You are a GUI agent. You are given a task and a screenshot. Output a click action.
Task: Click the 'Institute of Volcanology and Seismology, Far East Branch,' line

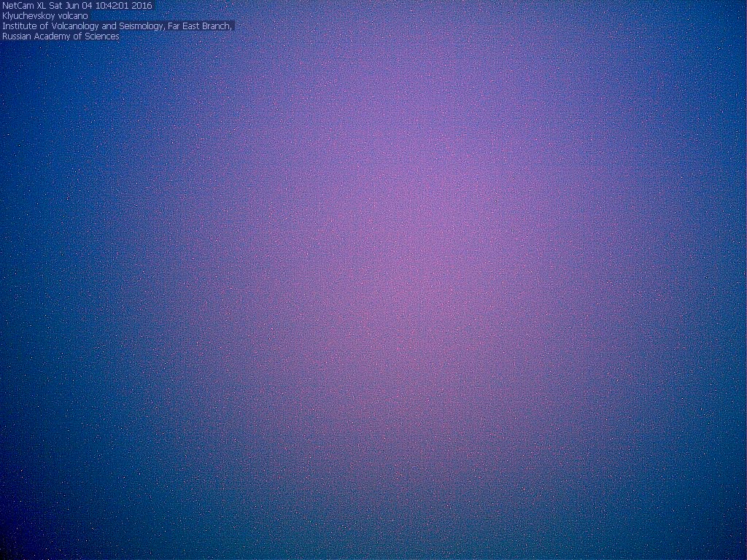coord(117,26)
